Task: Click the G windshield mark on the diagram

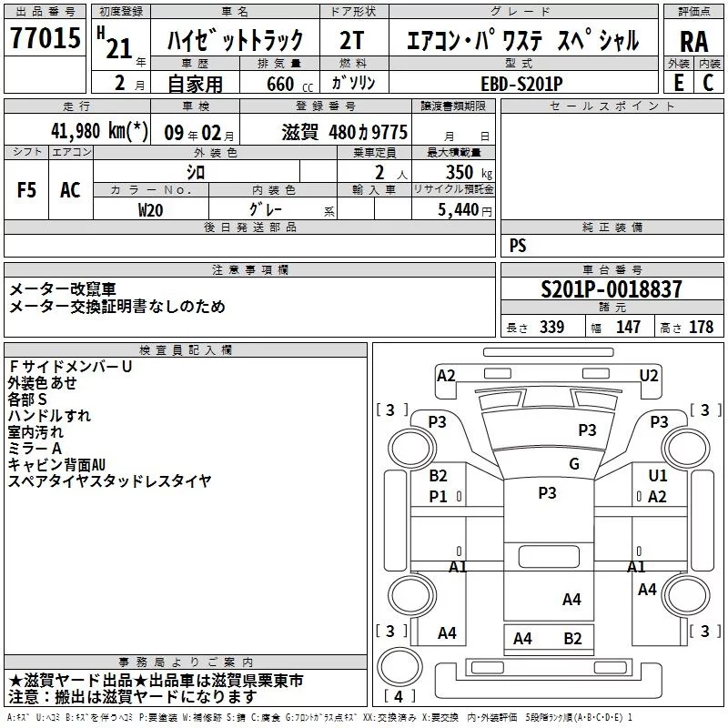Action: click(574, 464)
